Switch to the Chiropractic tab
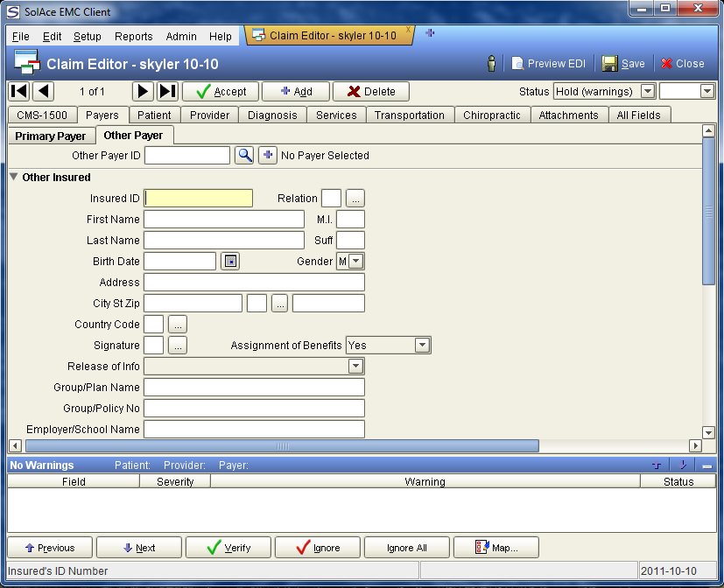This screenshot has height=588, width=724. point(492,115)
